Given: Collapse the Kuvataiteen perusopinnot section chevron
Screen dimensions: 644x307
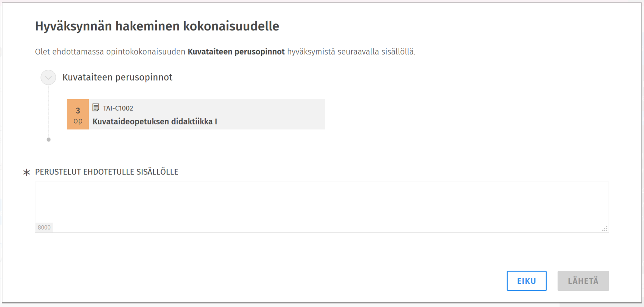Looking at the screenshot, I should 48,77.
